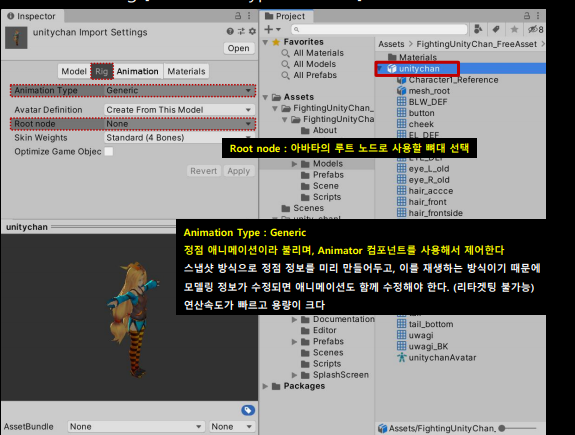The height and width of the screenshot is (435, 575).
Task: Collapse the Favorites section
Action: (x=265, y=42)
